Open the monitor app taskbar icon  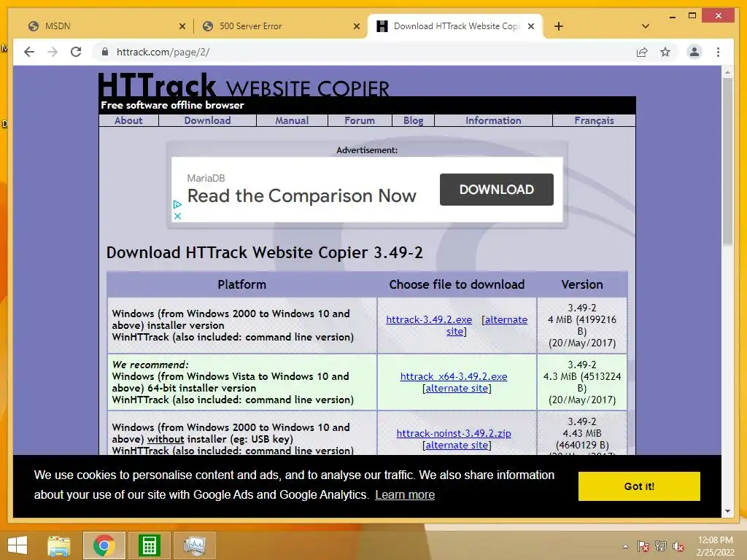pyautogui.click(x=194, y=545)
